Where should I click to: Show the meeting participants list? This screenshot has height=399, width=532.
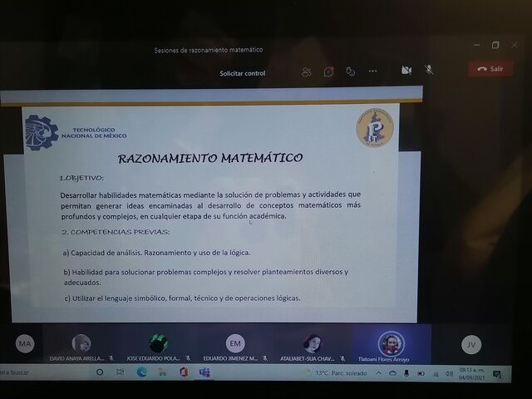pos(307,71)
